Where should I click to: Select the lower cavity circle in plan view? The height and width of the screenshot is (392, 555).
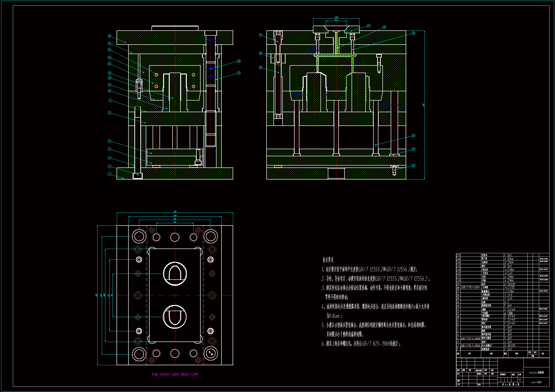pyautogui.click(x=175, y=317)
